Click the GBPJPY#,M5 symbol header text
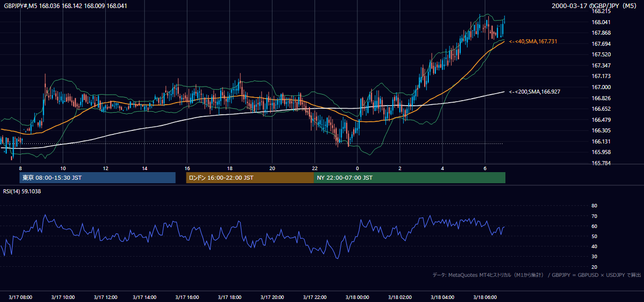This screenshot has height=302, width=644. (66, 6)
